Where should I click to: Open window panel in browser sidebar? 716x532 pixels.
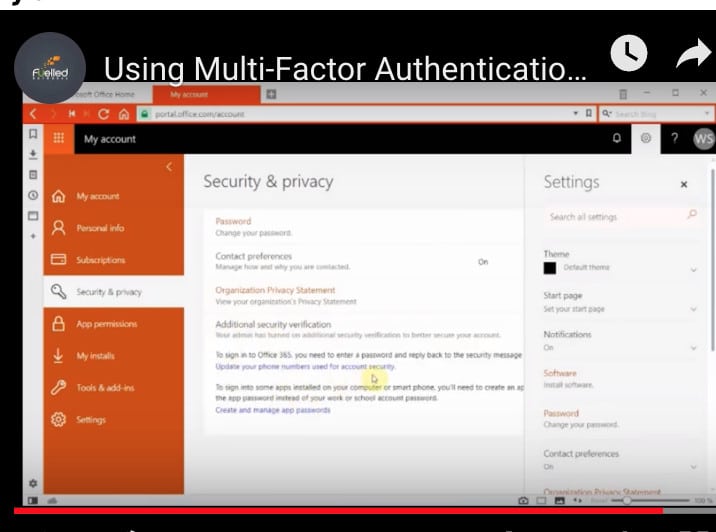[33, 216]
